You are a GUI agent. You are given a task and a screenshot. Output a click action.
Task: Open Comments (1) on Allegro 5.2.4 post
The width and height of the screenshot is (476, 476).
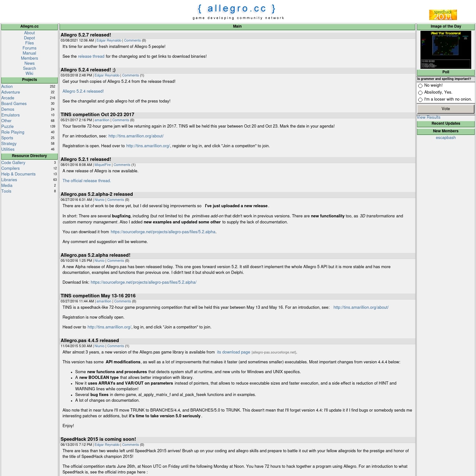tap(130, 76)
